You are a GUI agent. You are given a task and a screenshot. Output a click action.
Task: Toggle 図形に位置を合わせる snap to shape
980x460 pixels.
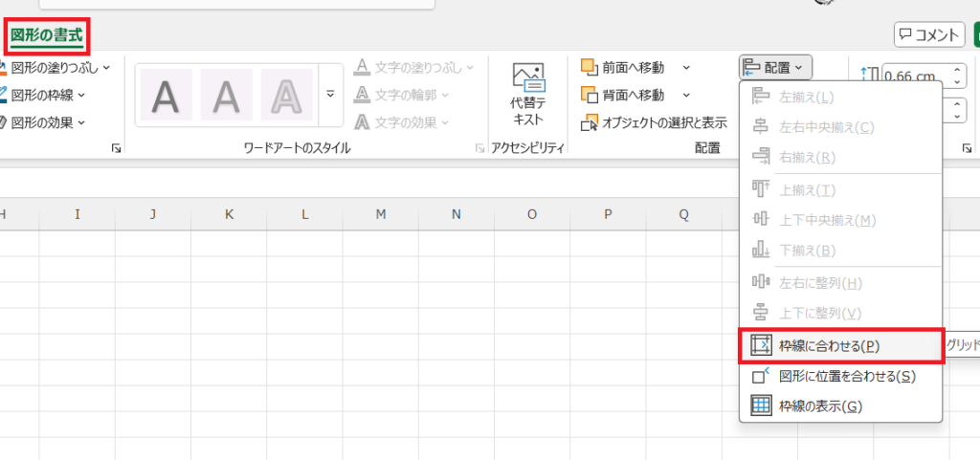[x=836, y=376]
